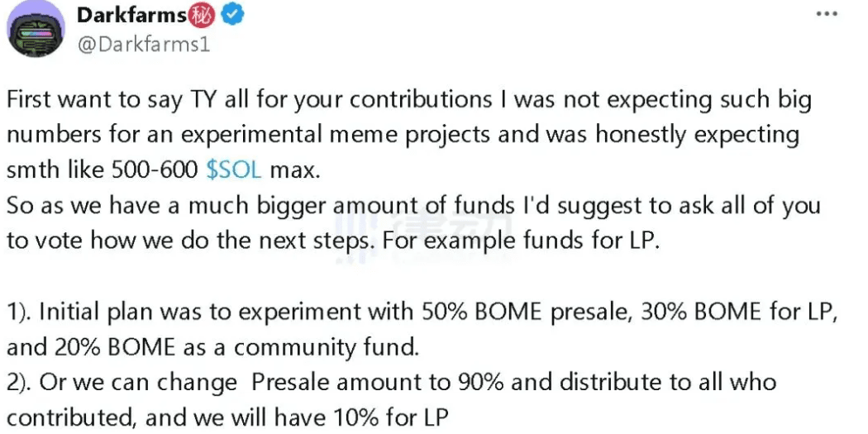Open the @Darkfarms1 handle link

coord(143,44)
